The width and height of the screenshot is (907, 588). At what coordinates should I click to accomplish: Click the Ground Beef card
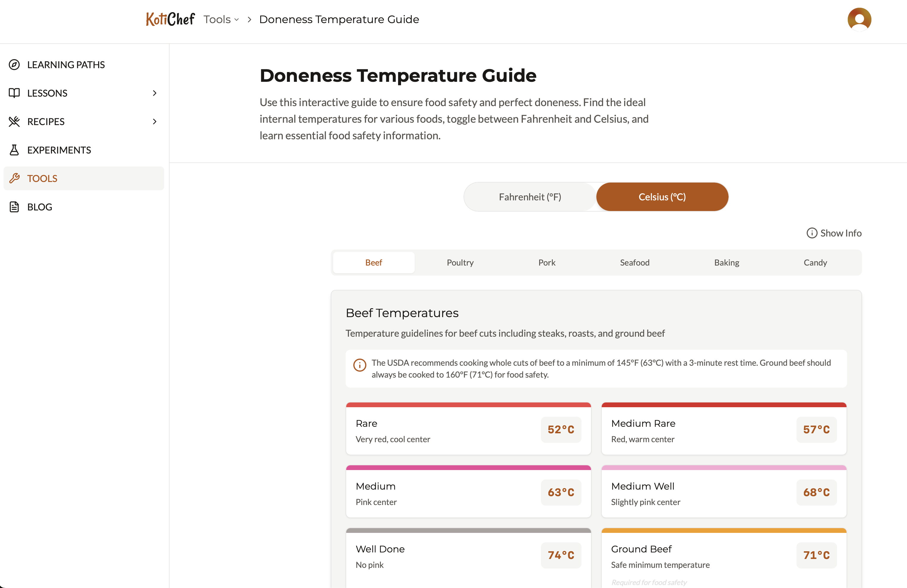tap(724, 558)
